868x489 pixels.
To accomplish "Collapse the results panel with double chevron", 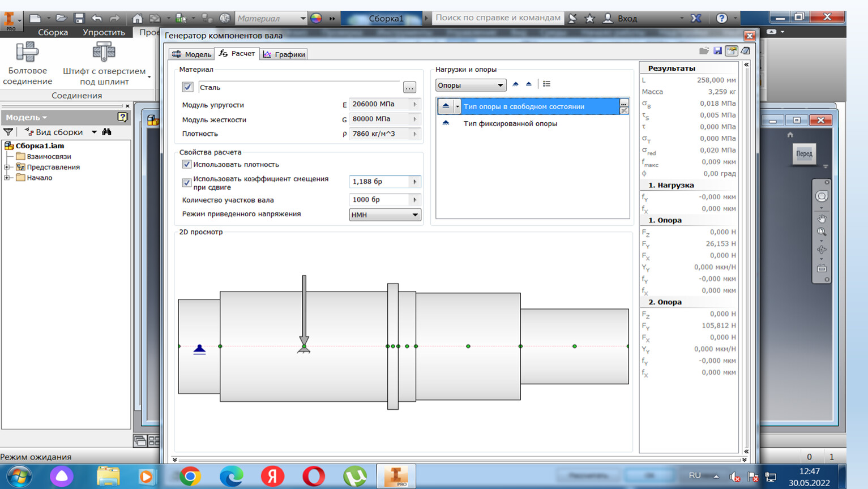I will tap(746, 65).
